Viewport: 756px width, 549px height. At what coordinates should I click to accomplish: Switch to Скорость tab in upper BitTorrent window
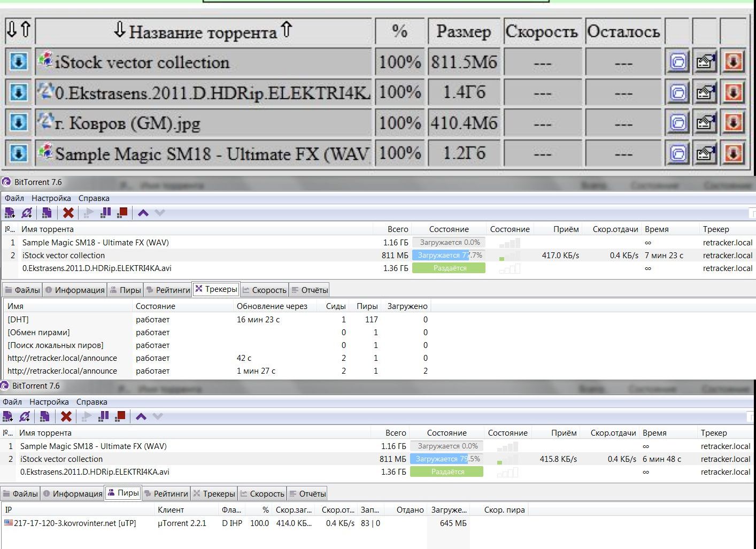[x=264, y=290]
